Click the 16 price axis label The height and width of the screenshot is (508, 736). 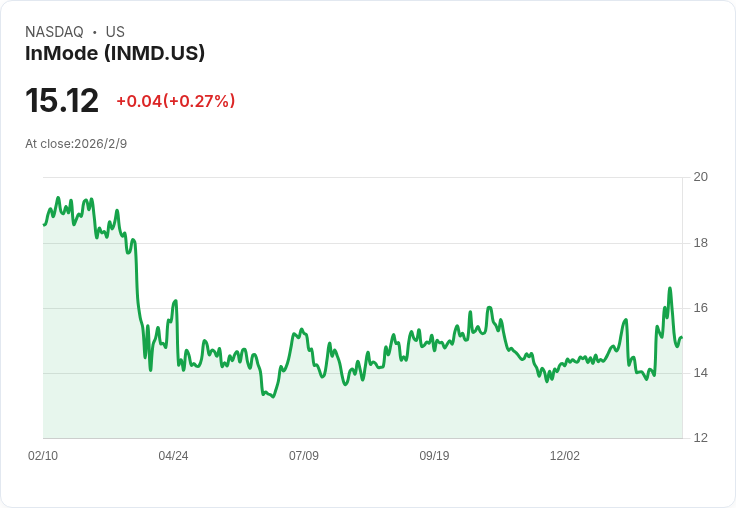pos(701,308)
